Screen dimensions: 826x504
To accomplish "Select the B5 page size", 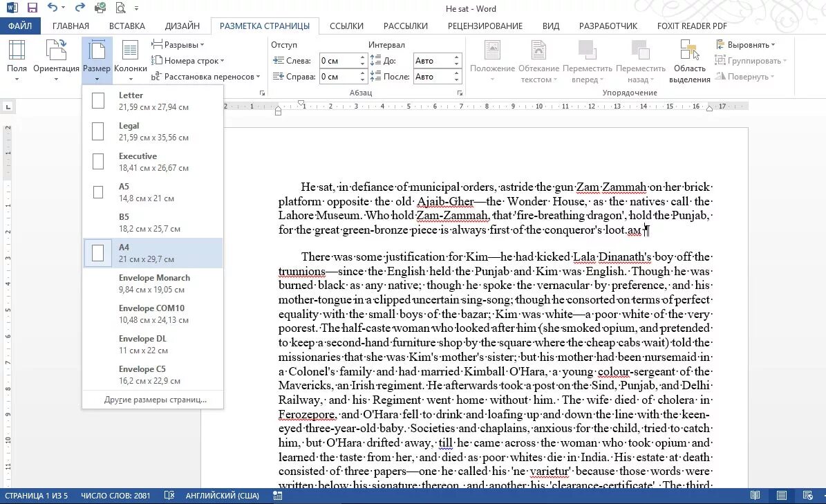I will click(153, 223).
